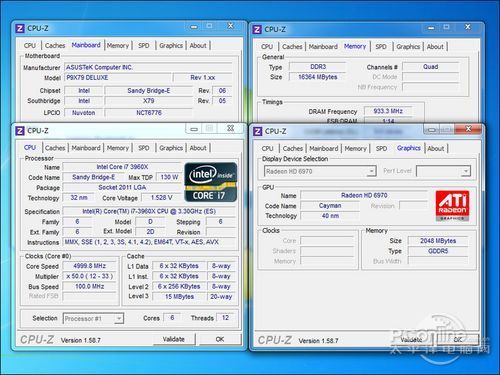The image size is (500, 375).
Task: Click the Cores value 6
Action: pos(172,318)
